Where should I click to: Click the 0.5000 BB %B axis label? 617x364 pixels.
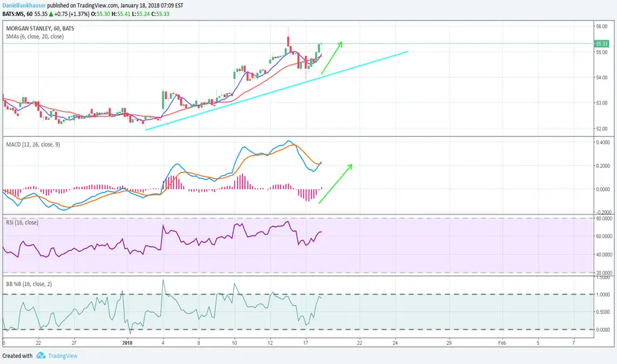pyautogui.click(x=603, y=312)
